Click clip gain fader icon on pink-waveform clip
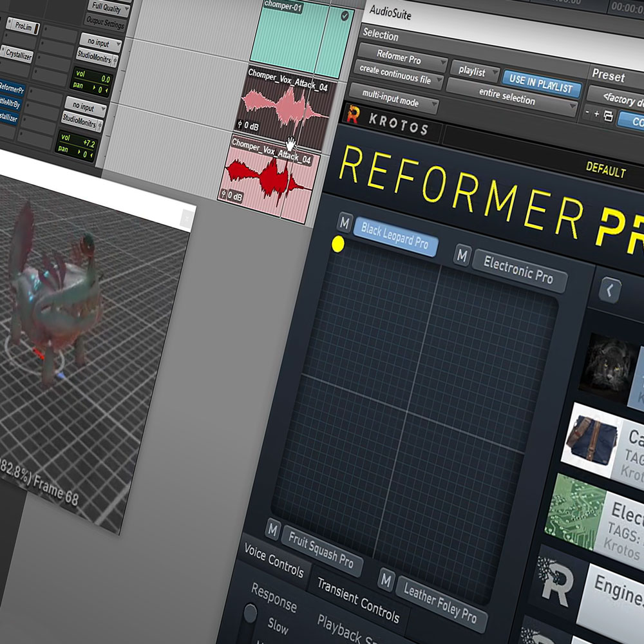Image resolution: width=644 pixels, height=644 pixels. pyautogui.click(x=240, y=124)
